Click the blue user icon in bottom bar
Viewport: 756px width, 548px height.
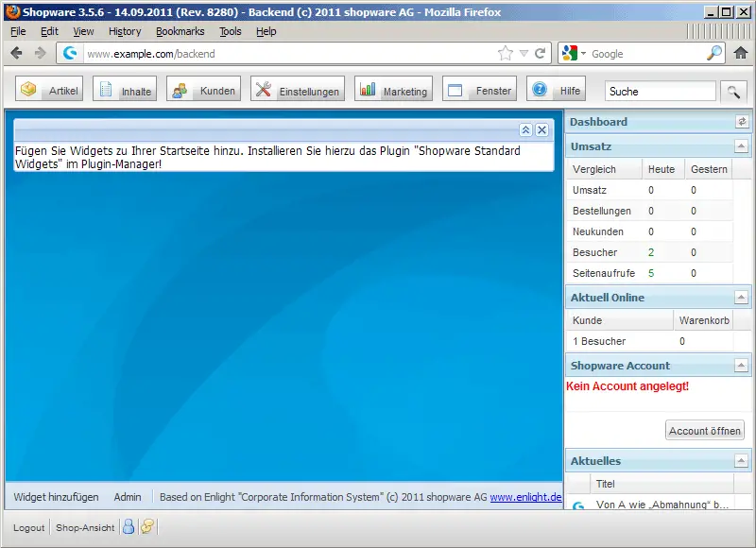(x=129, y=526)
